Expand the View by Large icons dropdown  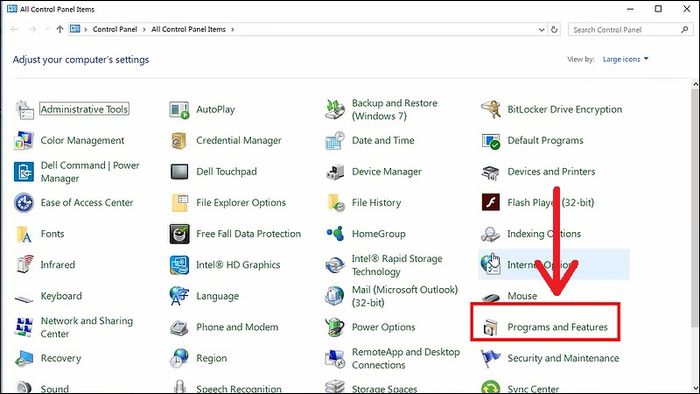tap(625, 59)
